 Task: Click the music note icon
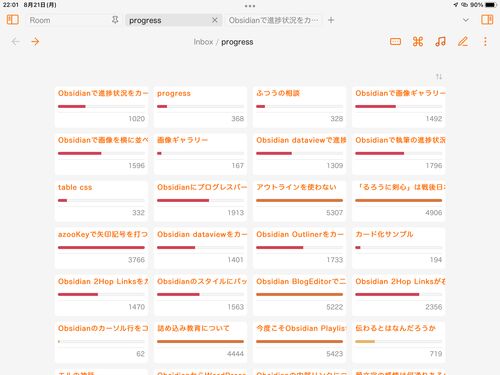pos(440,42)
